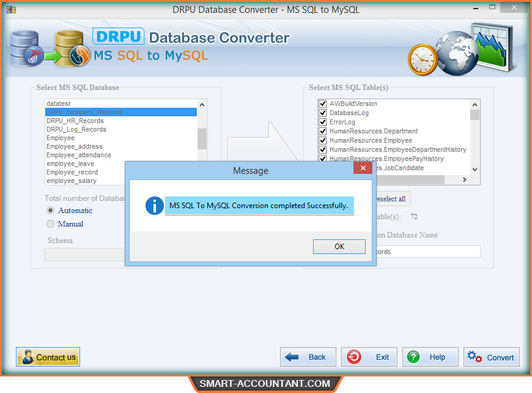The height and width of the screenshot is (393, 532).
Task: Click the blue information icon in the dialog
Action: coord(154,206)
